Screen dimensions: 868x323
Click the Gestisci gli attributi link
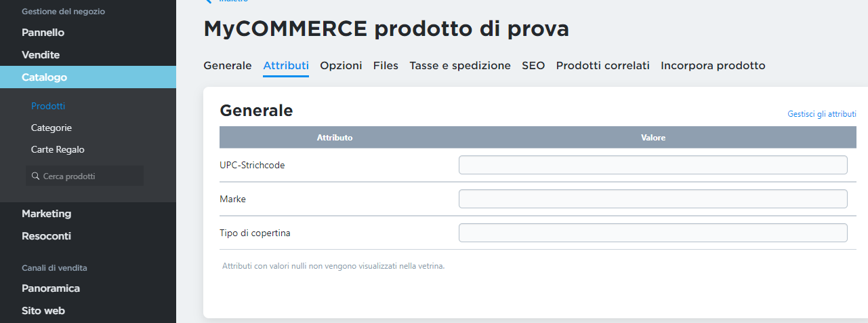(822, 114)
